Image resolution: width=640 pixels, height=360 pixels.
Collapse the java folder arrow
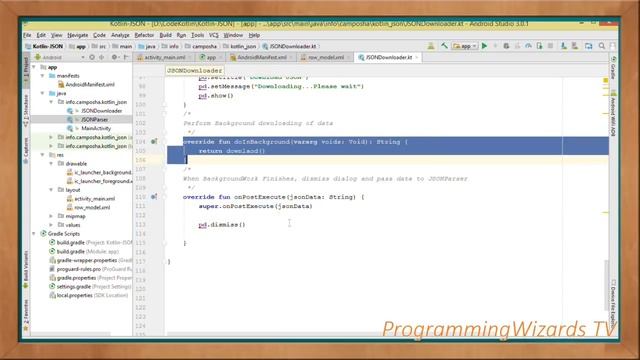42,93
